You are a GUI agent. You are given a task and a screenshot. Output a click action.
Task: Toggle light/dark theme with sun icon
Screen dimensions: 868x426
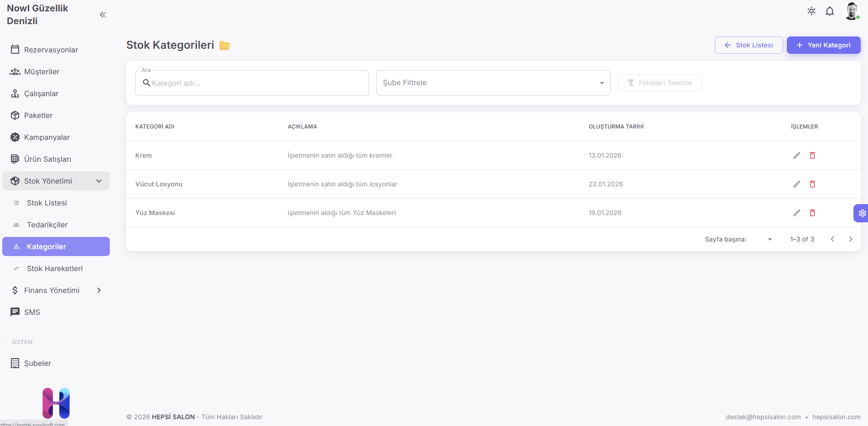[x=811, y=11]
